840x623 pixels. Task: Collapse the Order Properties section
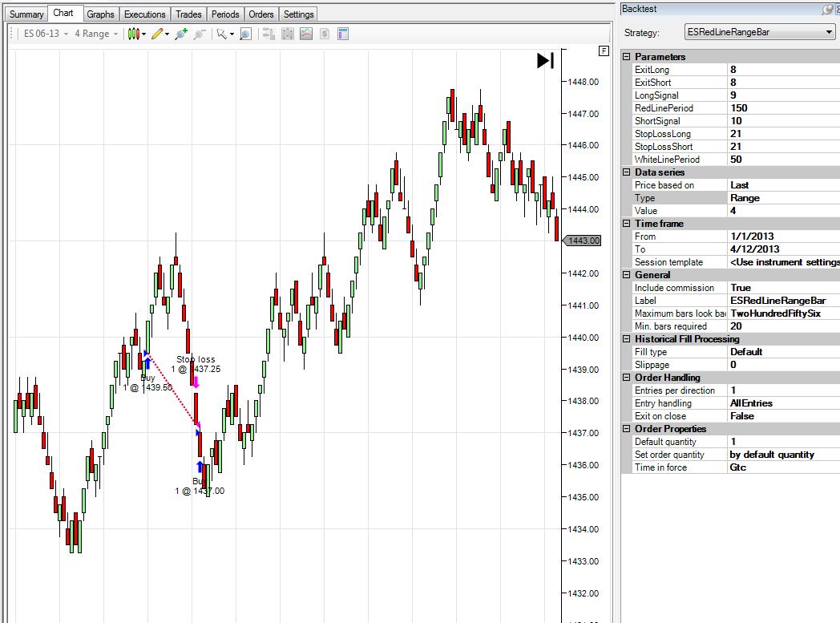coord(626,429)
